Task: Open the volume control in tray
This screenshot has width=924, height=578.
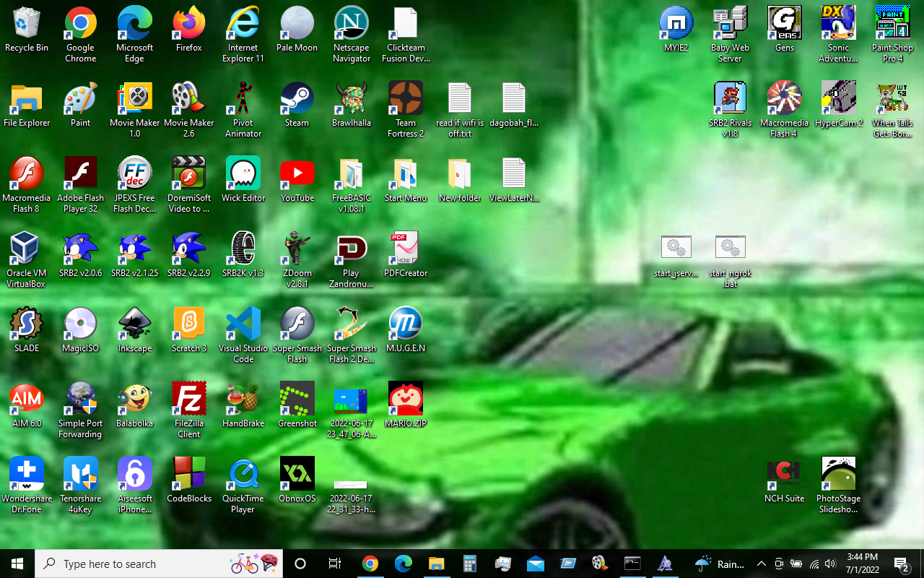Action: point(830,564)
